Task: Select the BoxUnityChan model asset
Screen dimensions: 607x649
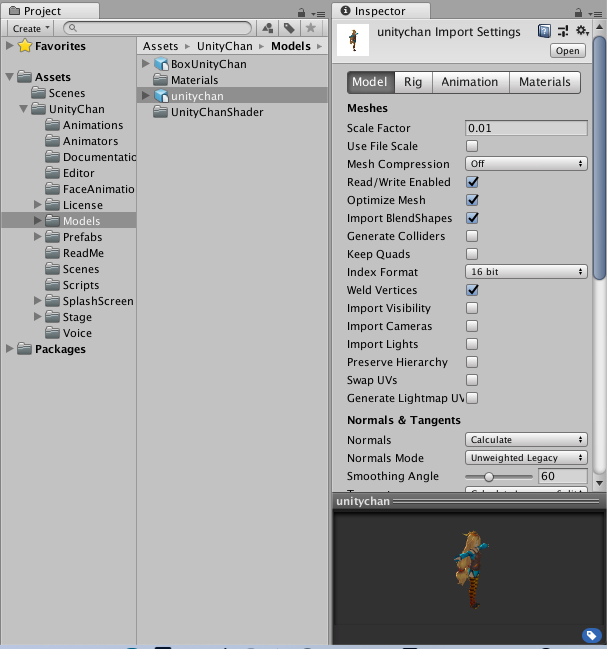Action: 208,64
